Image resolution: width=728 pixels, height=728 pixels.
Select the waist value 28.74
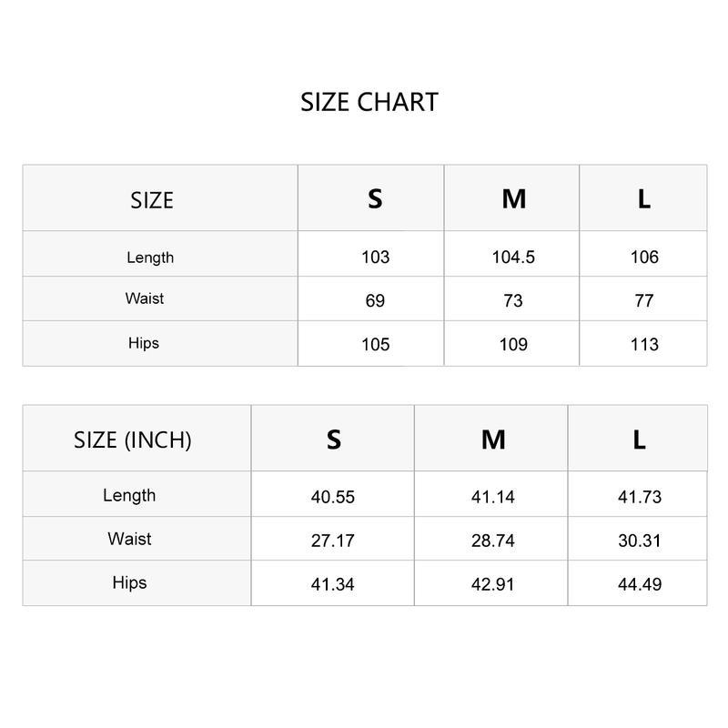point(493,541)
